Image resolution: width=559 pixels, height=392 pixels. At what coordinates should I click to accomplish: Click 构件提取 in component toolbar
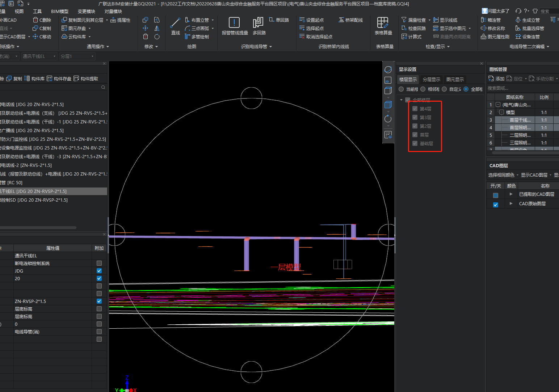[86, 79]
